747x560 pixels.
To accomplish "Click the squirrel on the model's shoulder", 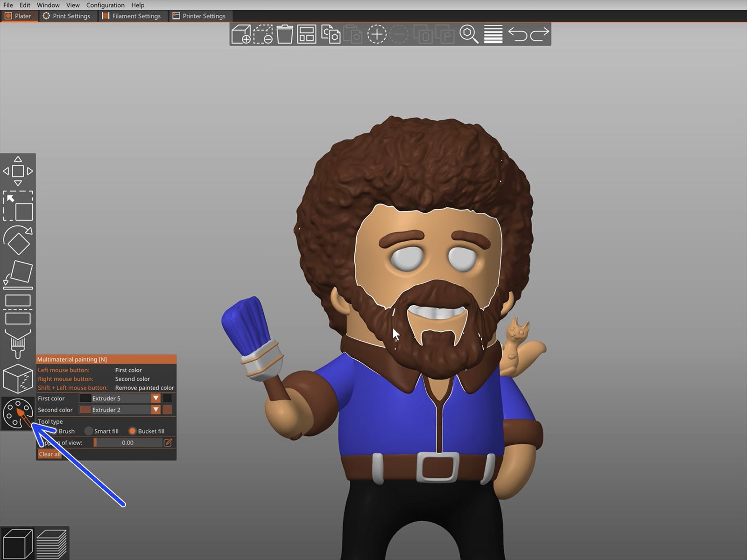I will pyautogui.click(x=521, y=348).
